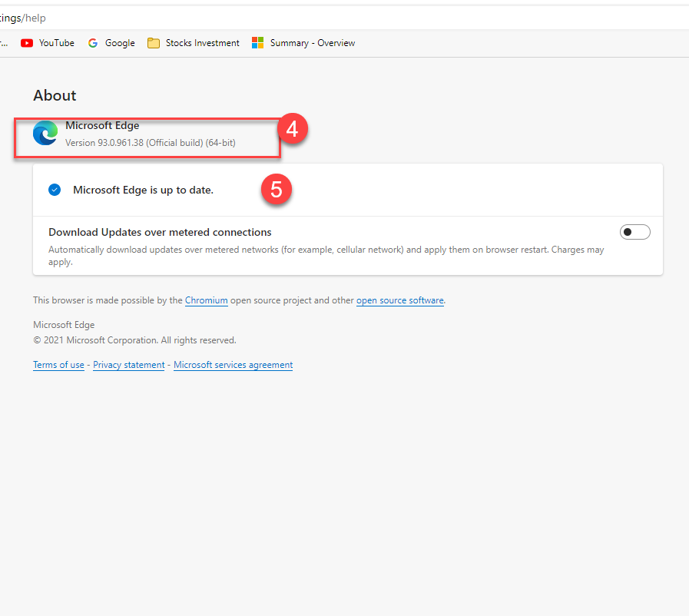This screenshot has height=616, width=689.
Task: Toggle Download Updates over metered connections
Action: (x=635, y=232)
